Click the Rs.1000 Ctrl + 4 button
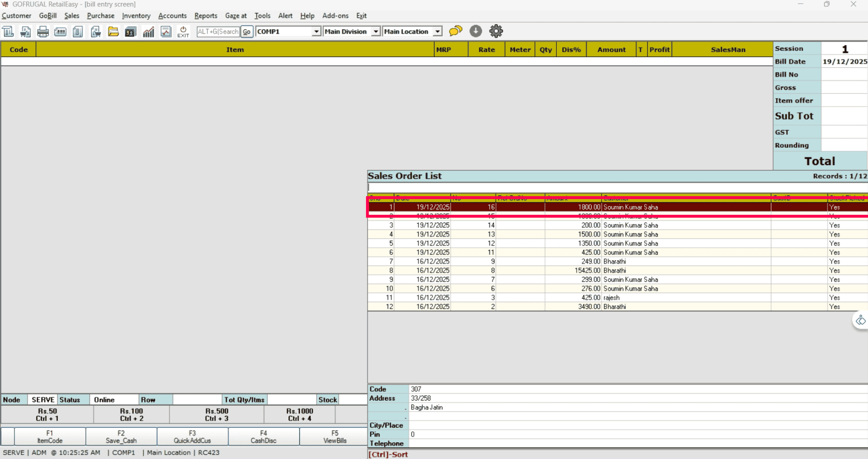The height and width of the screenshot is (459, 868). tap(300, 415)
